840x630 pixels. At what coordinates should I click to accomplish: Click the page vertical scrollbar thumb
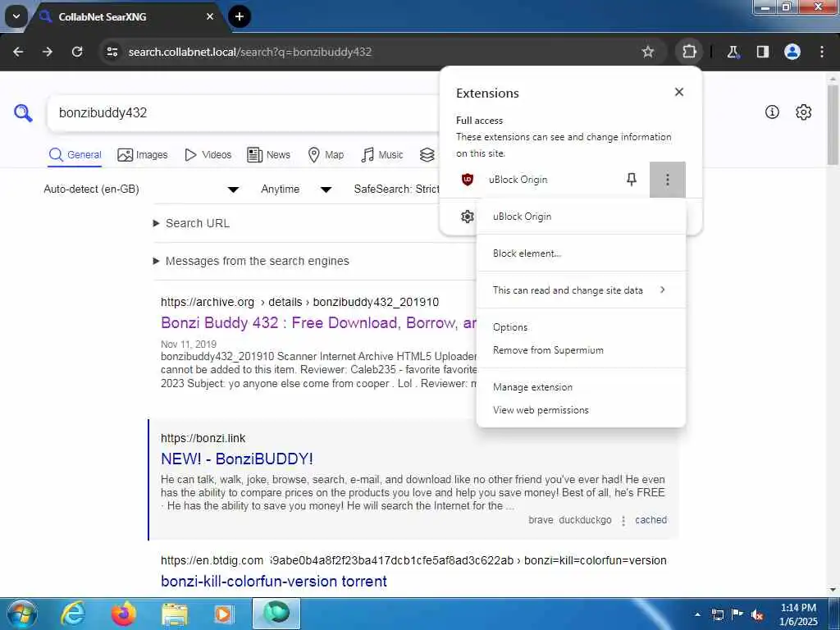click(833, 125)
